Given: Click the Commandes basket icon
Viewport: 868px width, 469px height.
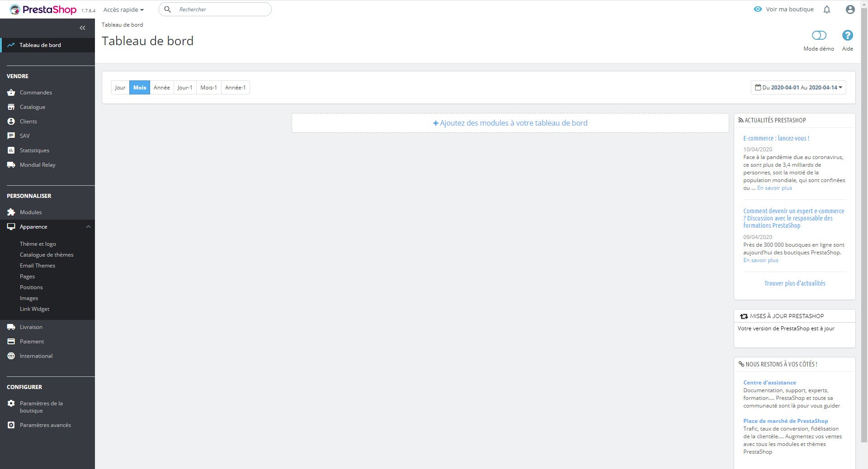Looking at the screenshot, I should [x=11, y=93].
